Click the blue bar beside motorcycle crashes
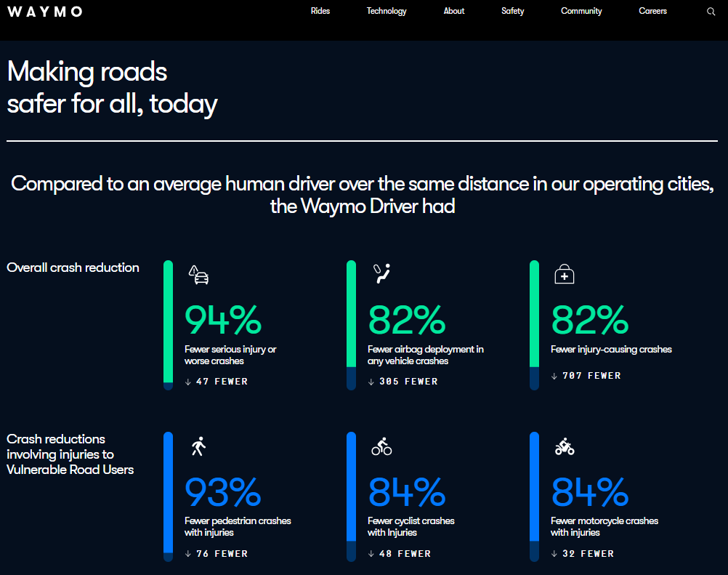 [535, 497]
